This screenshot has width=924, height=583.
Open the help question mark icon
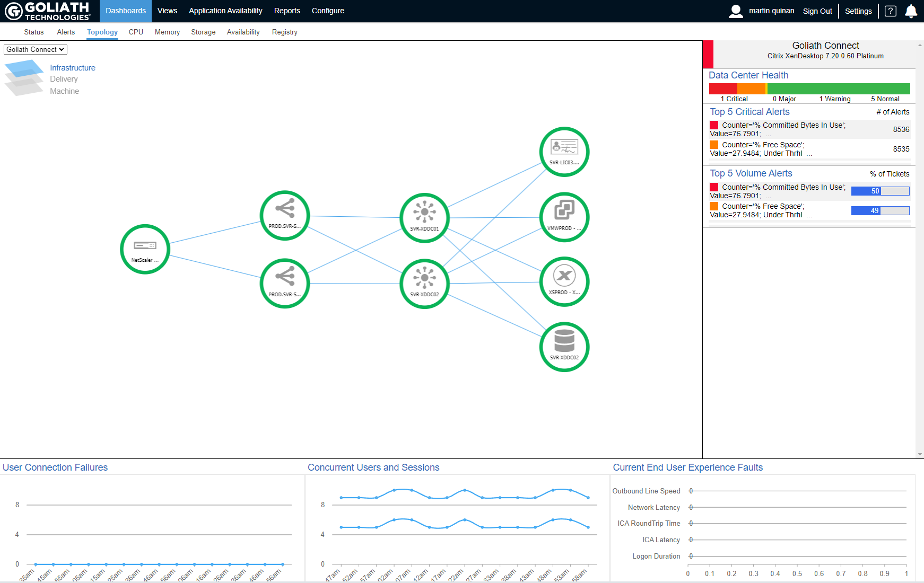tap(891, 11)
